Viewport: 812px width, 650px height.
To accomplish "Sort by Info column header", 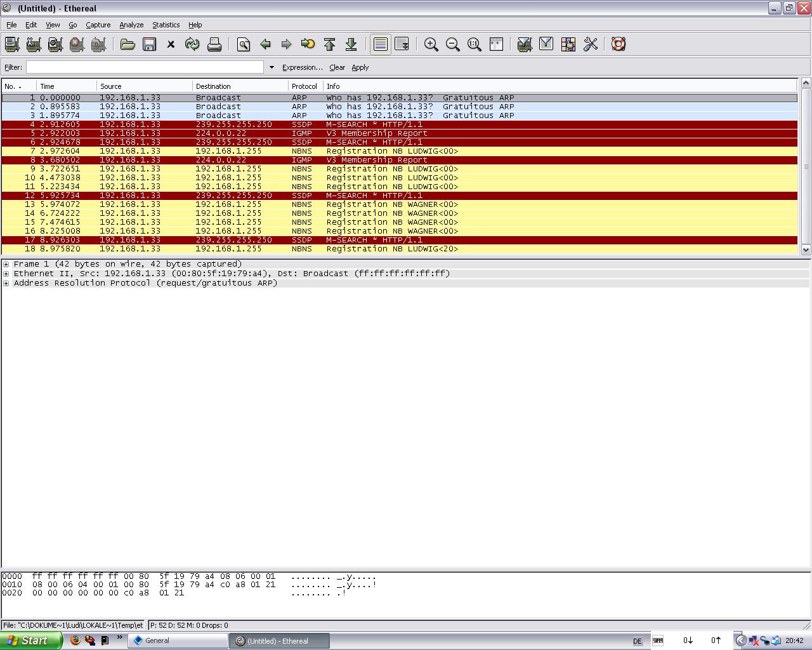I will 560,86.
